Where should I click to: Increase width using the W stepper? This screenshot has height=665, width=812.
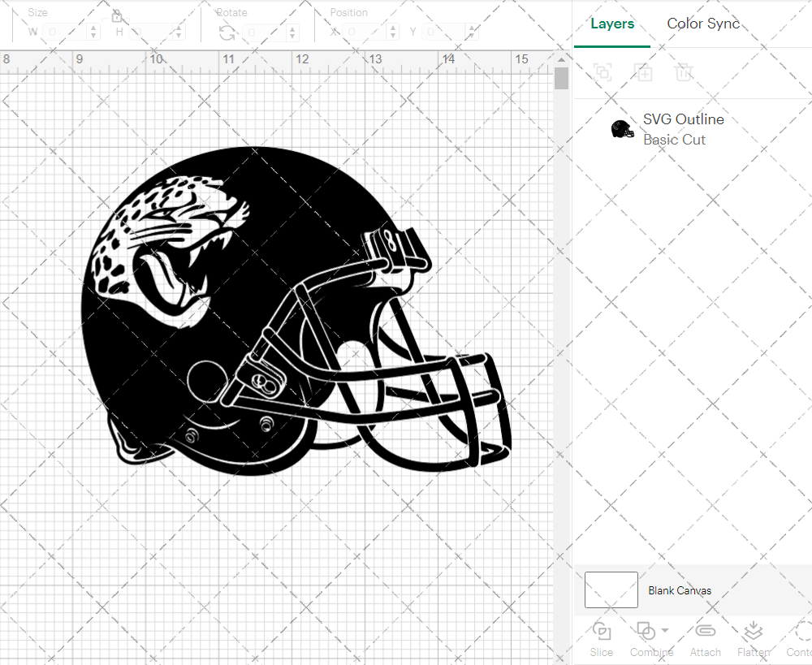(95, 26)
